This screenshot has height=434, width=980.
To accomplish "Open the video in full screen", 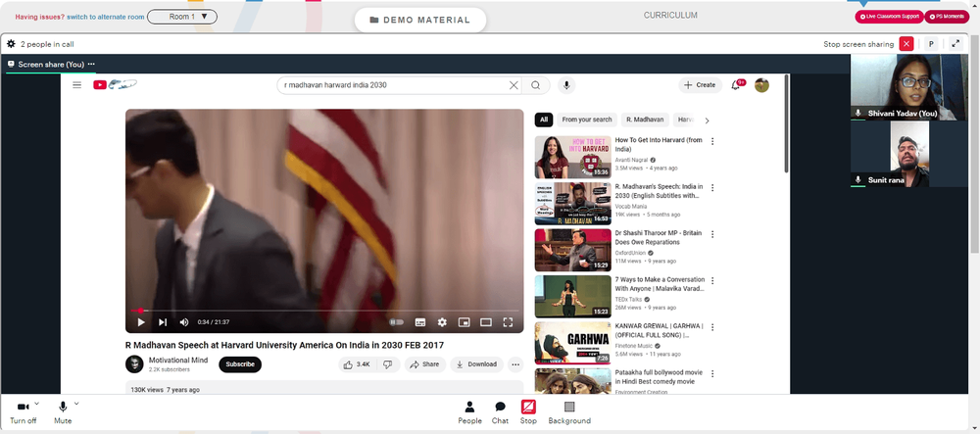I will [508, 322].
